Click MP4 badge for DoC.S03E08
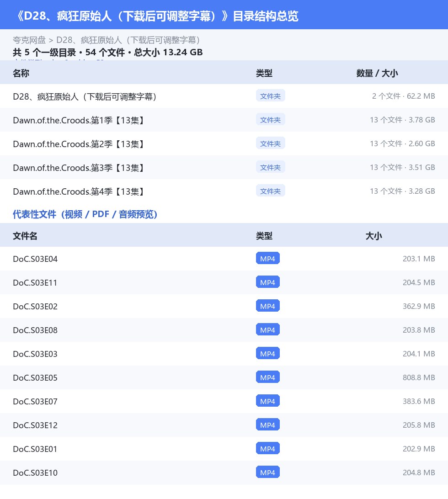This screenshot has height=499, width=448. 268,330
